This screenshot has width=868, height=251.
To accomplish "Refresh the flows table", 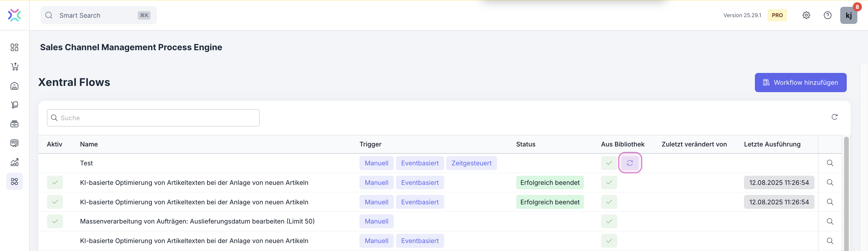I will pyautogui.click(x=834, y=117).
